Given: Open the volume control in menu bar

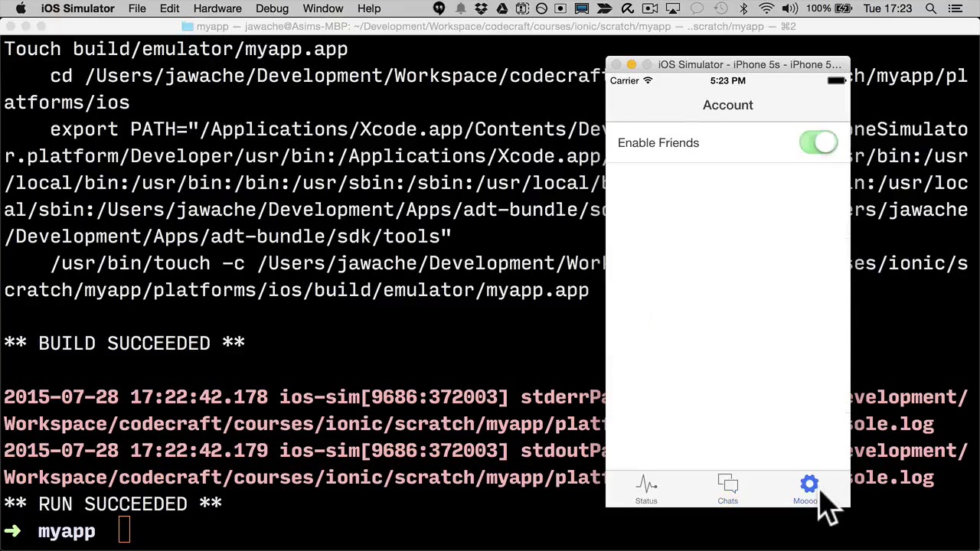Looking at the screenshot, I should (791, 8).
